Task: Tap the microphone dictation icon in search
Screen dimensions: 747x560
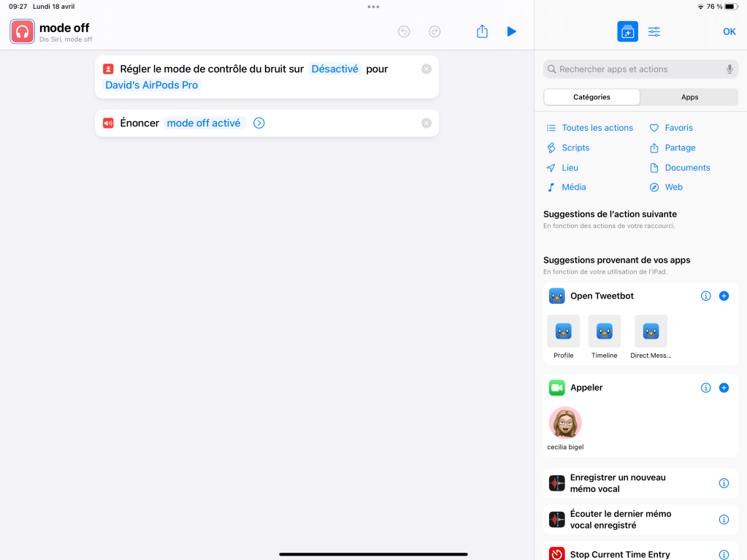Action: tap(729, 69)
